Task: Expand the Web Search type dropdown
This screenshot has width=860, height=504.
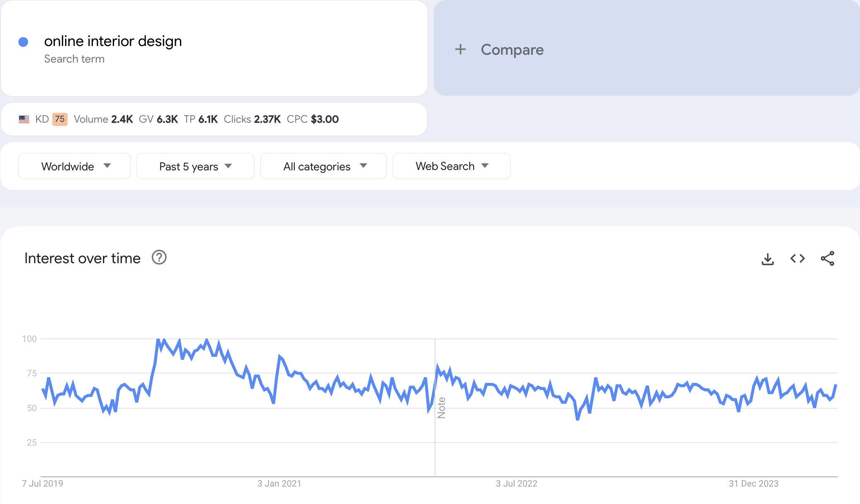Action: point(452,166)
